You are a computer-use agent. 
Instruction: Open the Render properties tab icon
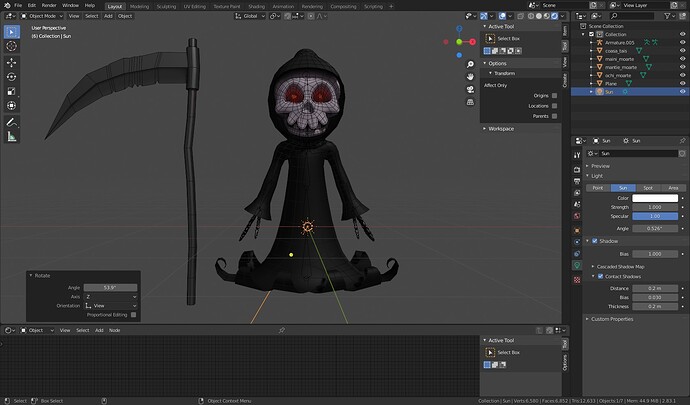click(577, 169)
